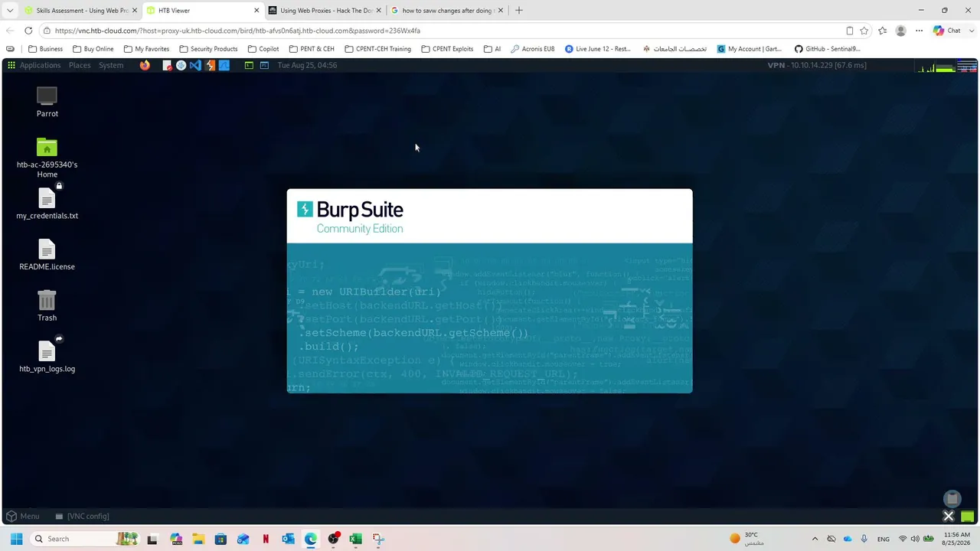
Task: Launch Burp Suite orange panel icon
Action: coord(210,65)
